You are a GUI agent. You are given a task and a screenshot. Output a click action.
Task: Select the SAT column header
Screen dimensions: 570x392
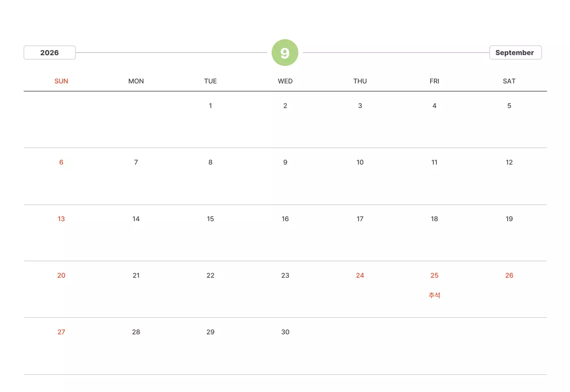pos(509,81)
